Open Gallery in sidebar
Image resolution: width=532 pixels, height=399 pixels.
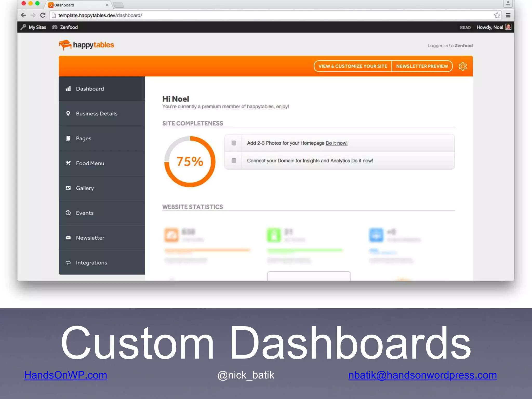102,188
